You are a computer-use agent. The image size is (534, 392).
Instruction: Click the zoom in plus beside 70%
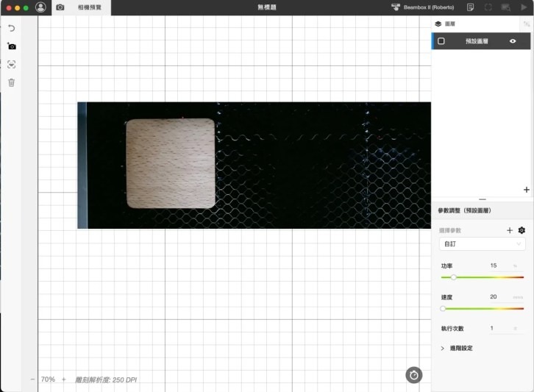64,379
